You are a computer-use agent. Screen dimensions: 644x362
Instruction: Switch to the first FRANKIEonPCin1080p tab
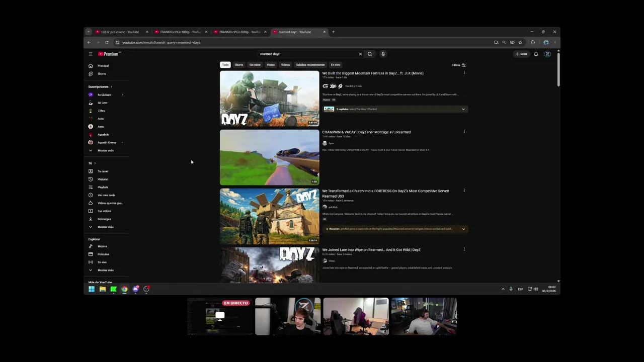pyautogui.click(x=180, y=32)
